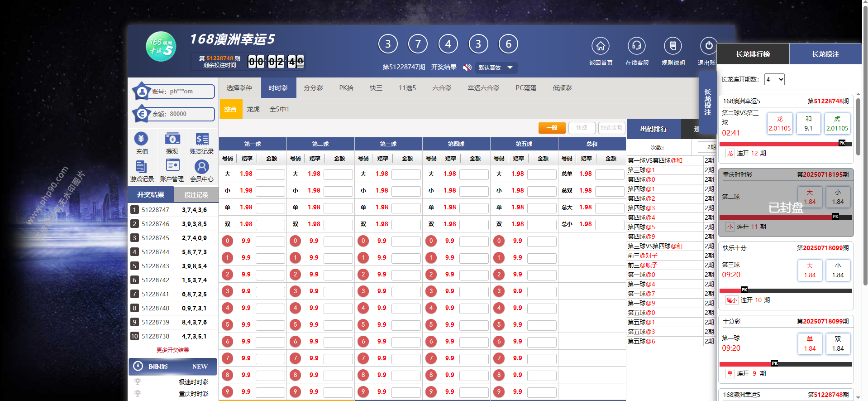Expand the 长龙连开期数 dropdown
The width and height of the screenshot is (868, 401).
coord(774,79)
